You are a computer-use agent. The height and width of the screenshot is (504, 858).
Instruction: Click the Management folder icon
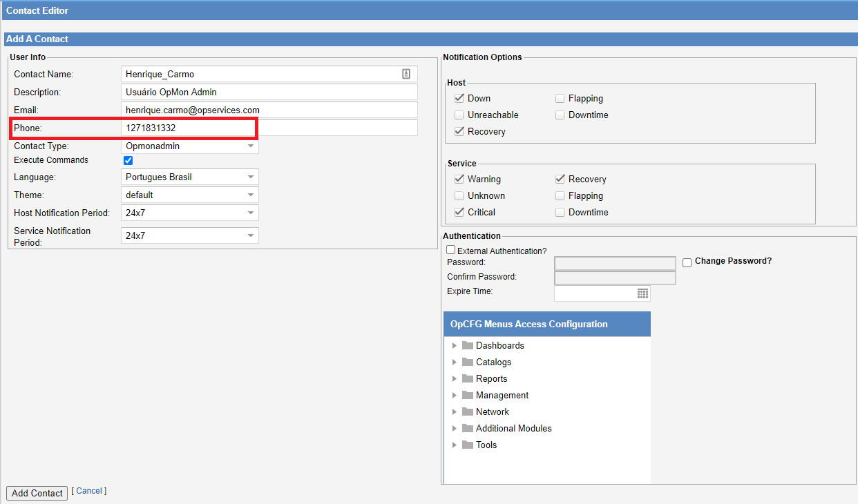point(468,395)
